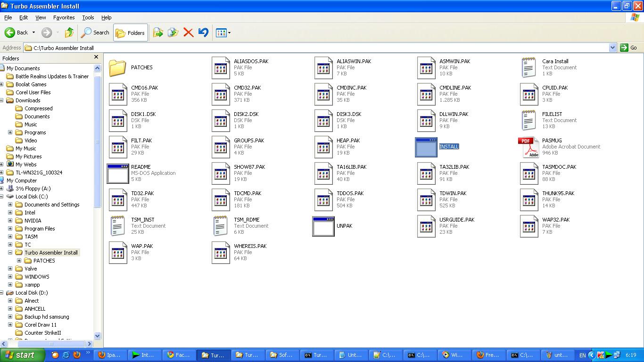Click the red Delete icon on the toolbar
Image resolution: width=644 pixels, height=362 pixels.
[x=188, y=33]
